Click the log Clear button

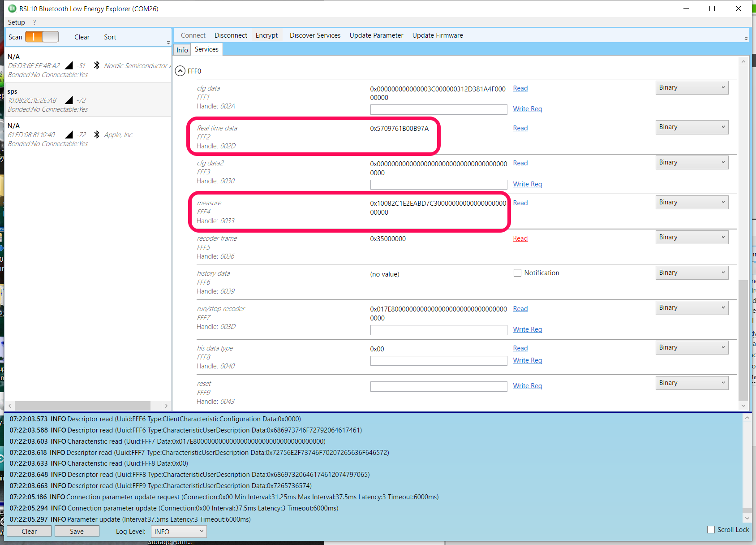click(x=29, y=531)
